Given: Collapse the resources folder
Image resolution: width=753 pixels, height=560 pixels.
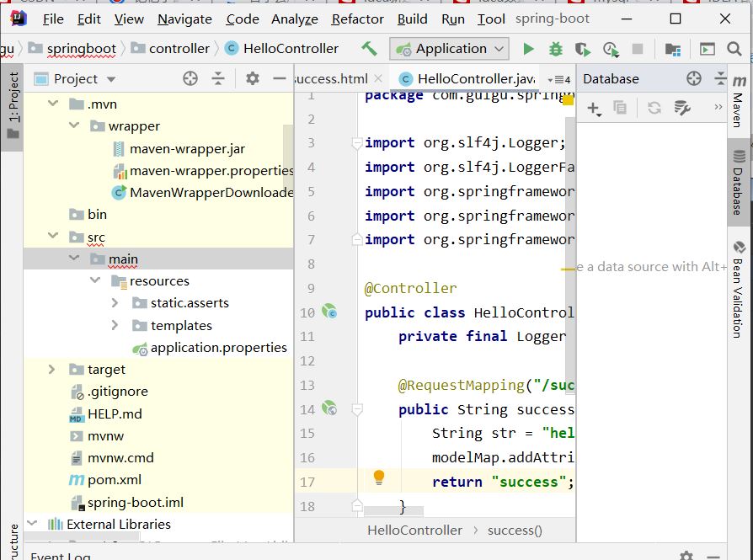Looking at the screenshot, I should [x=95, y=280].
